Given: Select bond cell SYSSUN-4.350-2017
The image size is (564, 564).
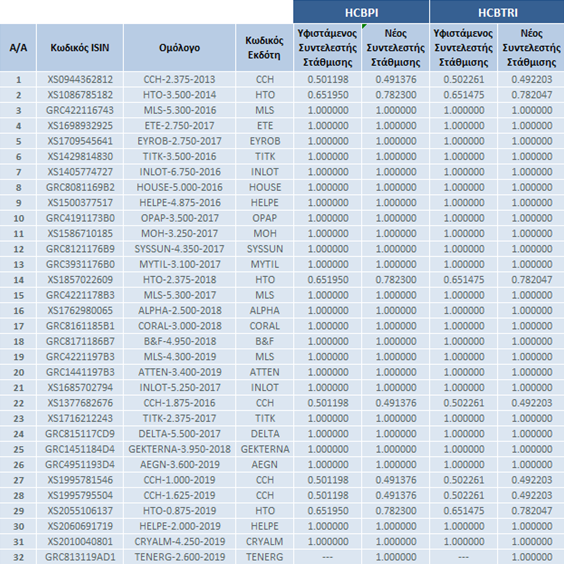Looking at the screenshot, I should pos(179,249).
